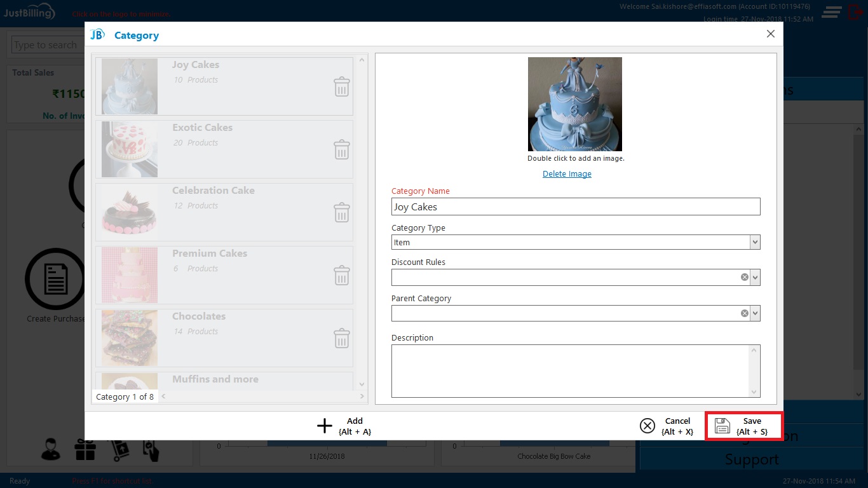The height and width of the screenshot is (488, 868).
Task: Select the Muffins and more category
Action: coord(224,381)
